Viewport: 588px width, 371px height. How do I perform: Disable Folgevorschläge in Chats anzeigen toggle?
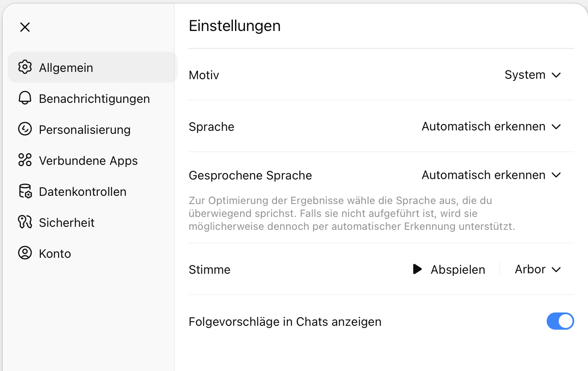[560, 321]
